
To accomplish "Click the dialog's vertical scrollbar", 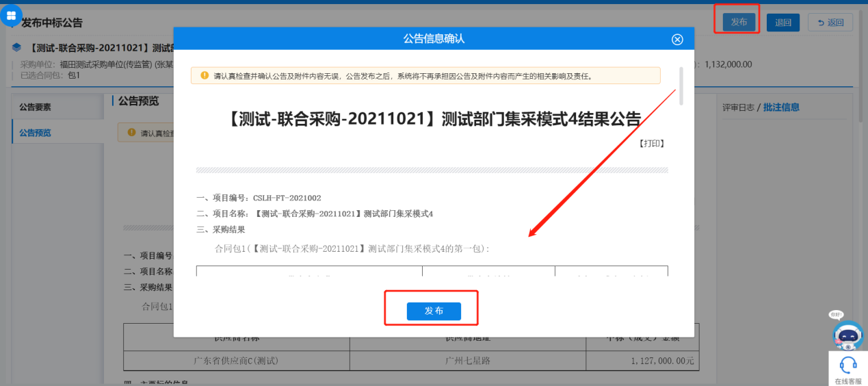I will (x=681, y=86).
